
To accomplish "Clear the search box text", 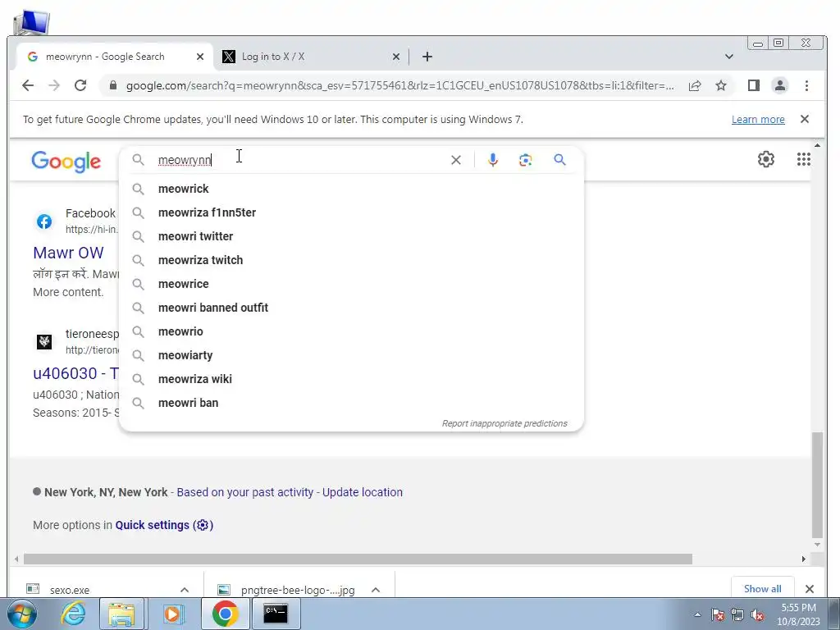I will tap(456, 160).
